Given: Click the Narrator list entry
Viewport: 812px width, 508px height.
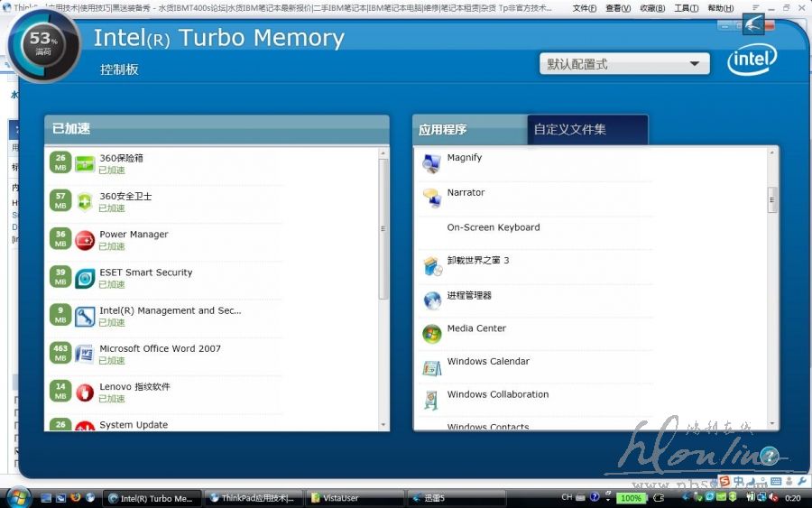Looking at the screenshot, I should [466, 193].
